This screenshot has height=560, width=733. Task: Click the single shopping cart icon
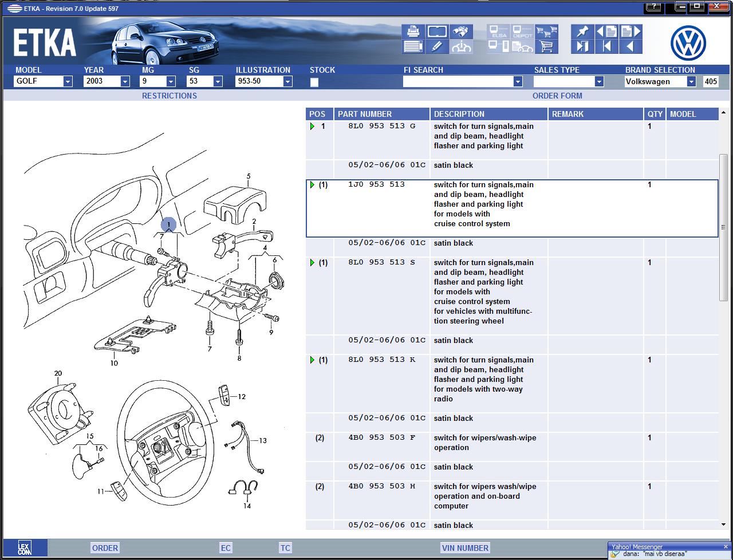click(x=547, y=47)
